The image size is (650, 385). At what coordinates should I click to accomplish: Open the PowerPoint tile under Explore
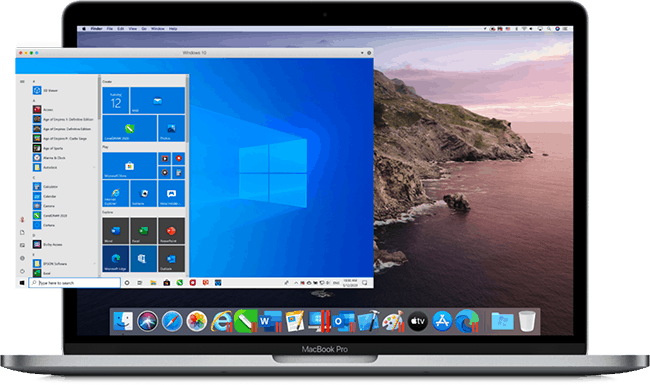coord(171,230)
